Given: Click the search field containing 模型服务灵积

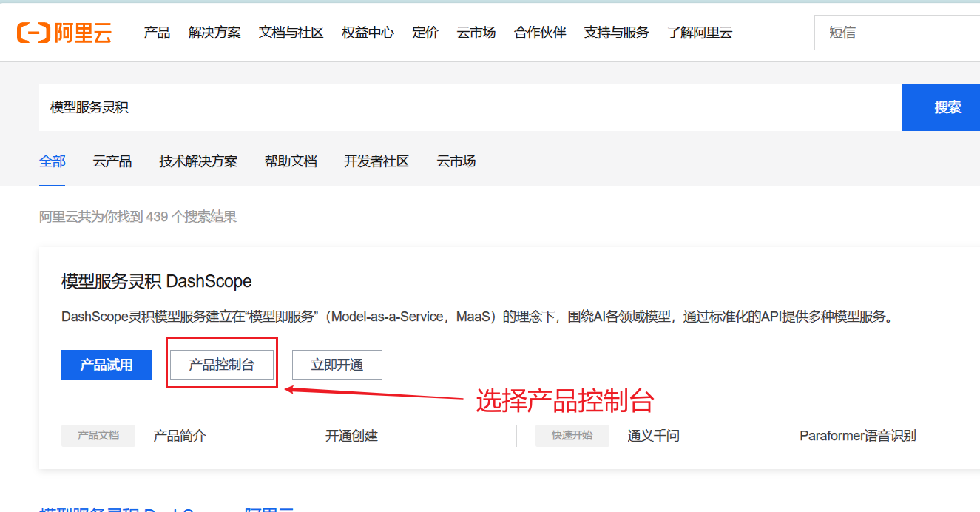Looking at the screenshot, I should [470, 107].
